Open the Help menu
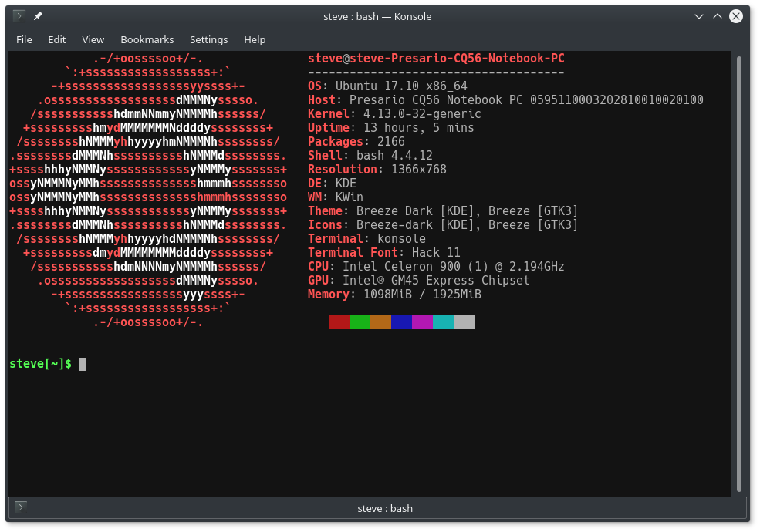 [255, 39]
